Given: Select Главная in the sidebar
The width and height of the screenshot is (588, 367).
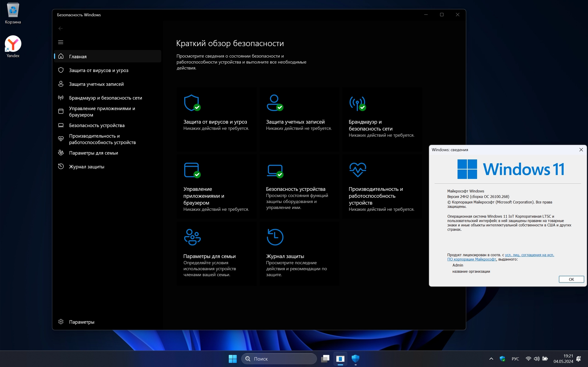Looking at the screenshot, I should (78, 57).
